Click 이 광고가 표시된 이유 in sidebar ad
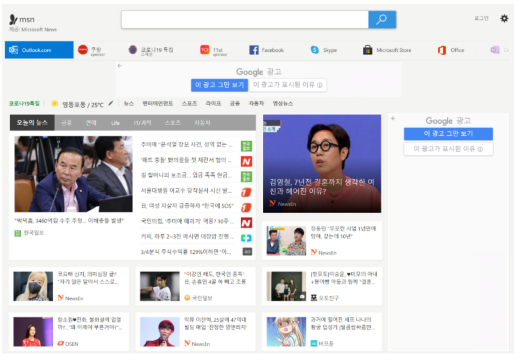The width and height of the screenshot is (517, 360). pyautogui.click(x=448, y=149)
